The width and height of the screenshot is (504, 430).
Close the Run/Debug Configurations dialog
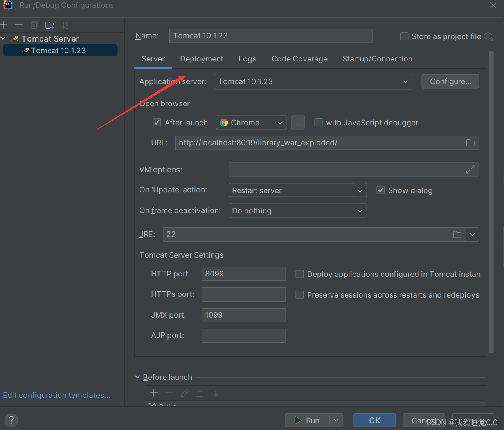pyautogui.click(x=493, y=5)
